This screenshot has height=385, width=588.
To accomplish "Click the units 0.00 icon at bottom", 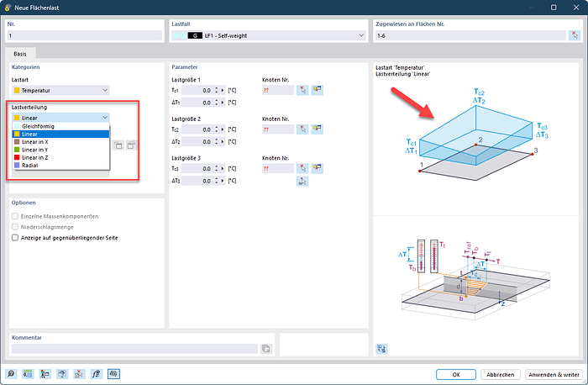I will tap(29, 373).
